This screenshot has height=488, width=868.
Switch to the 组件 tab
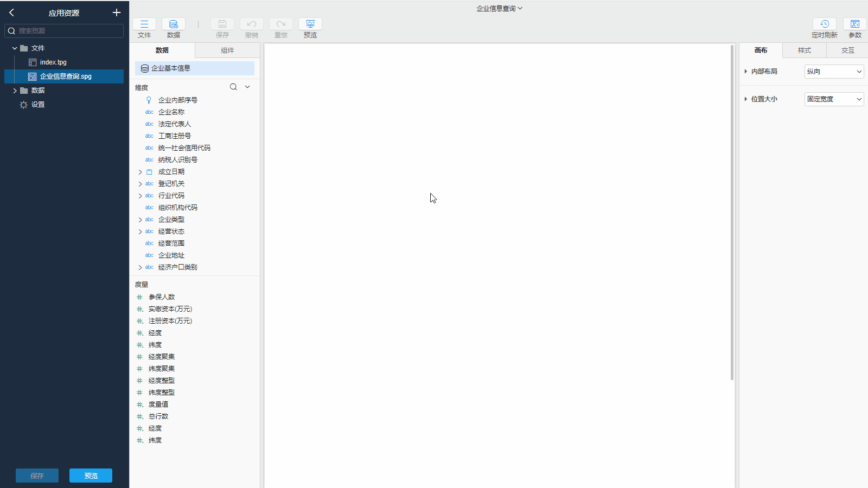point(227,50)
